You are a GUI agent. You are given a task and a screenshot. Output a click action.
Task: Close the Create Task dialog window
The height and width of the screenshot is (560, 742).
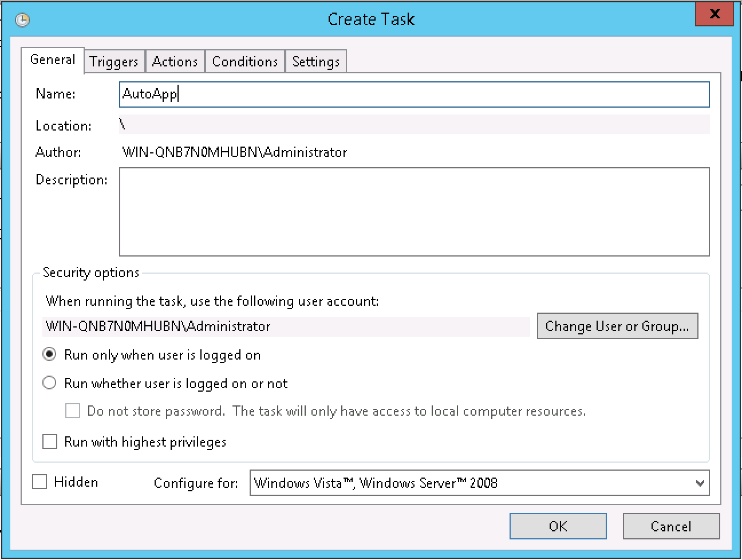714,15
